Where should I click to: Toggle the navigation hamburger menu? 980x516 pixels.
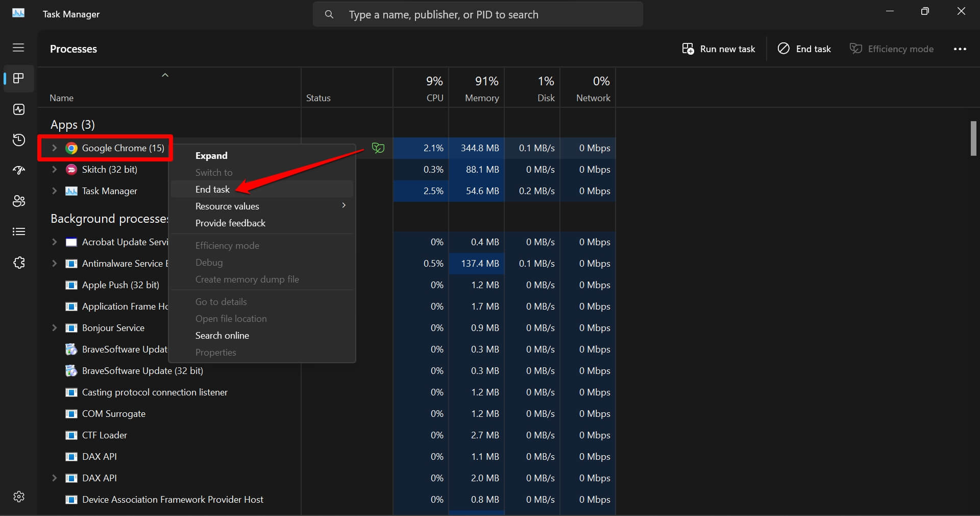pos(18,48)
